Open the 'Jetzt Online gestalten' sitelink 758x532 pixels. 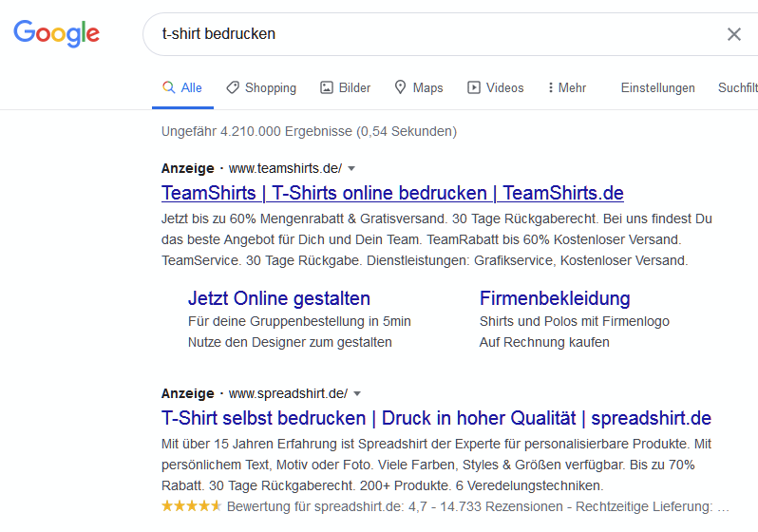coord(279,298)
